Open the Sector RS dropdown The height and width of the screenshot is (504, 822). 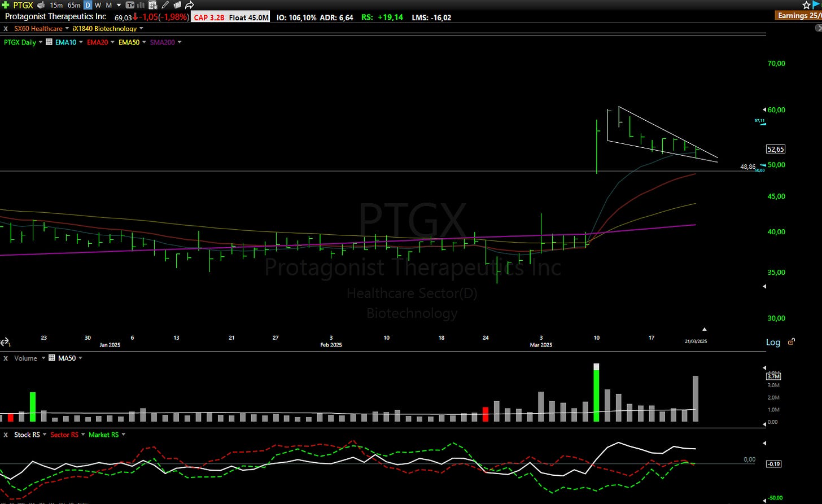click(x=82, y=435)
